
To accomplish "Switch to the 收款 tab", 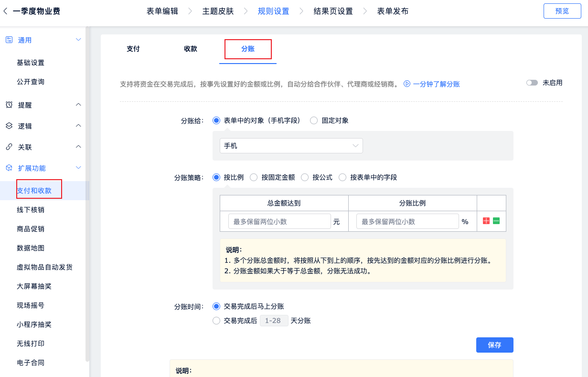I will (x=191, y=49).
